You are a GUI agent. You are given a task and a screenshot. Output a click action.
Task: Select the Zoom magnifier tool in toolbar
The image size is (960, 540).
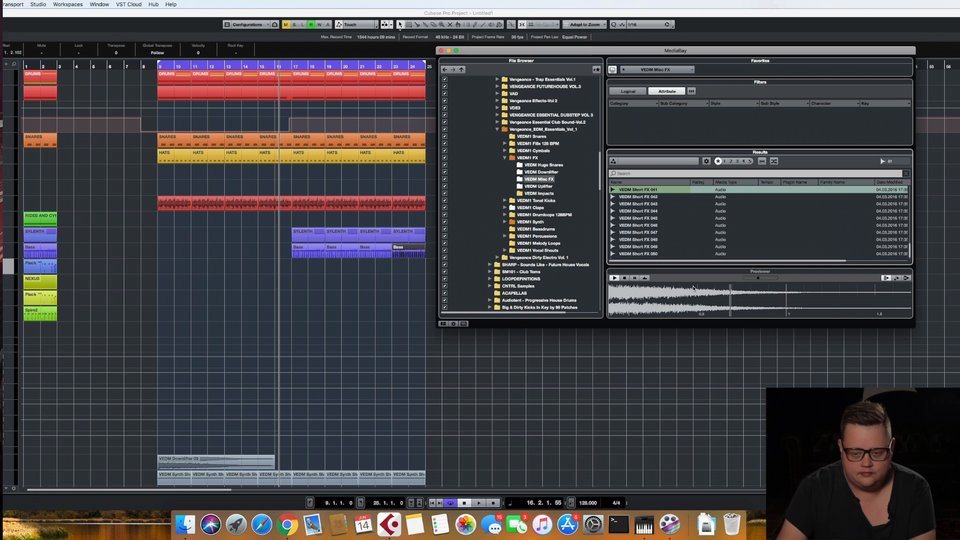tap(441, 24)
